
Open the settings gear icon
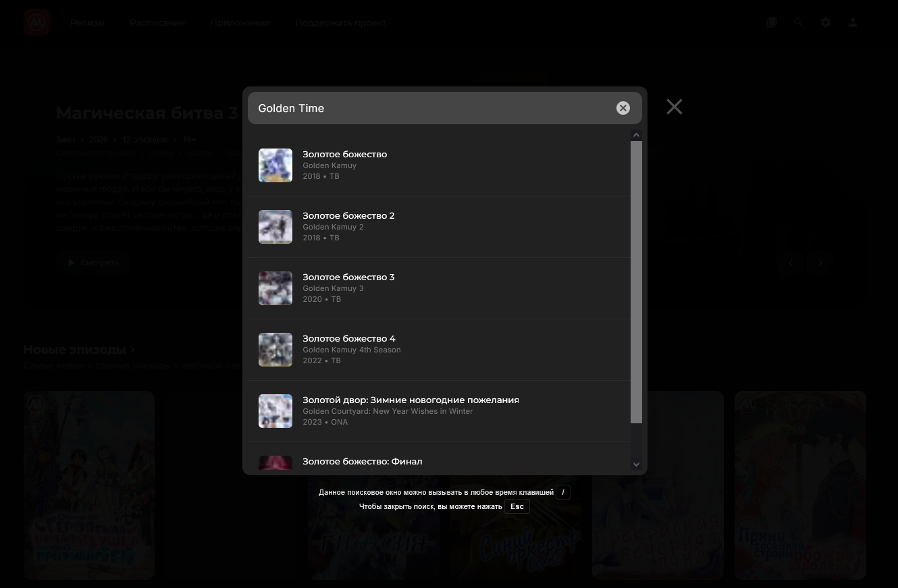pos(826,22)
